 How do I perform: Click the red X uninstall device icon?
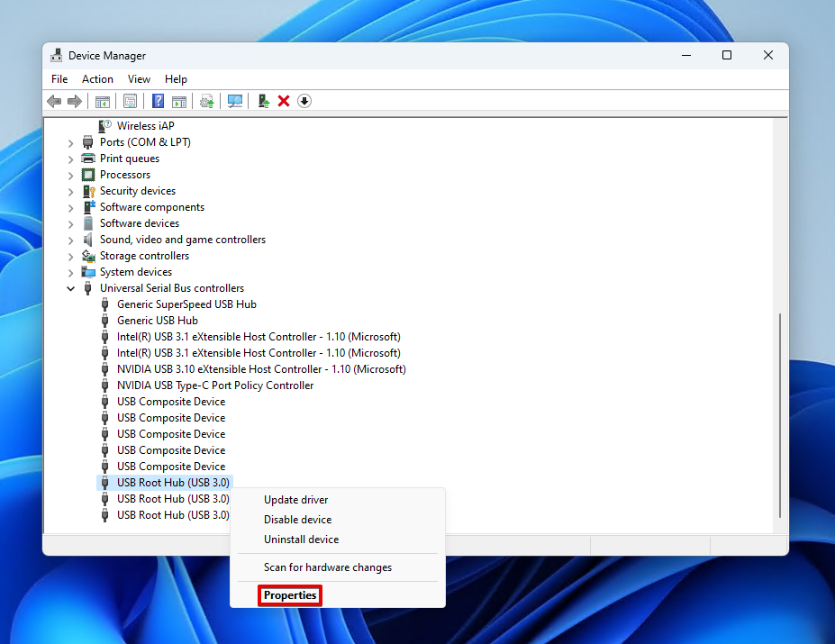(284, 101)
